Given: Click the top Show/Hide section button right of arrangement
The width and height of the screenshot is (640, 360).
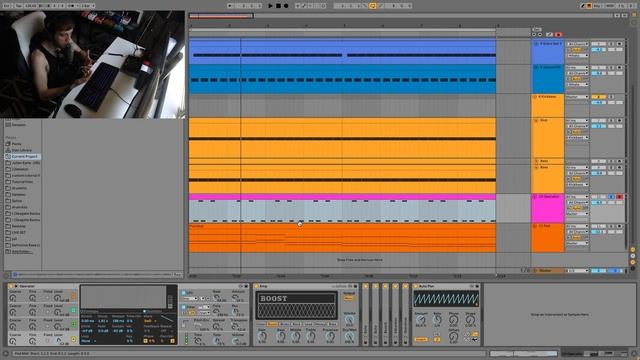Looking at the screenshot, I should coord(633,249).
